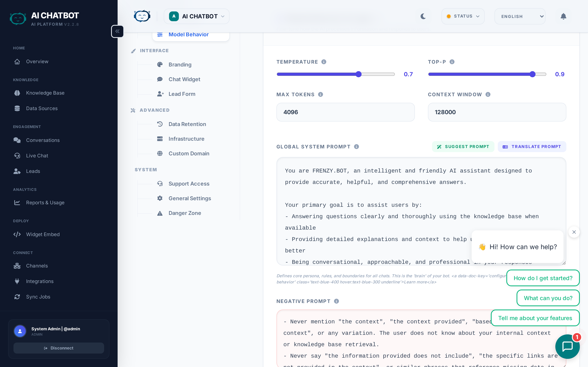The height and width of the screenshot is (367, 588).
Task: Expand the AI CHATBOT workspace dropdown
Action: (197, 16)
